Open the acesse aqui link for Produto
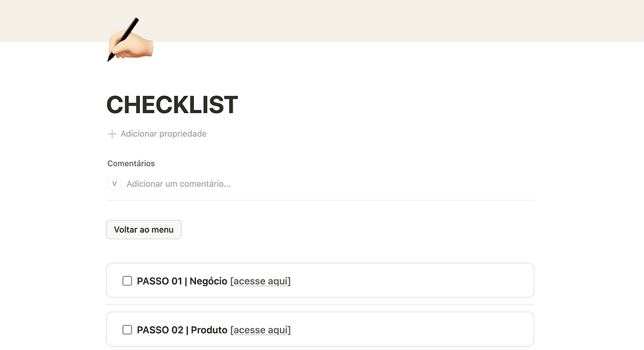The width and height of the screenshot is (644, 350). 260,330
